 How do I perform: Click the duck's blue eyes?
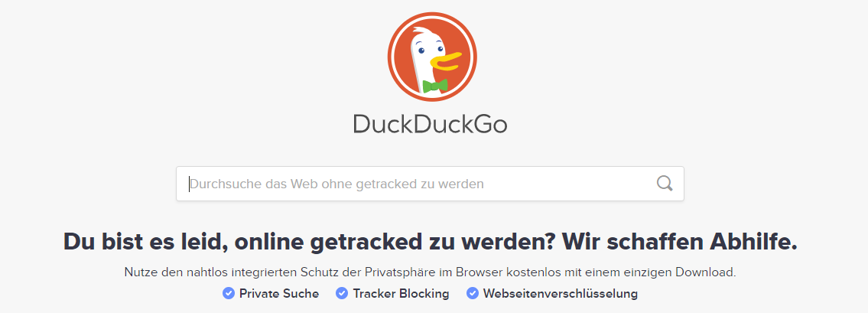430,50
